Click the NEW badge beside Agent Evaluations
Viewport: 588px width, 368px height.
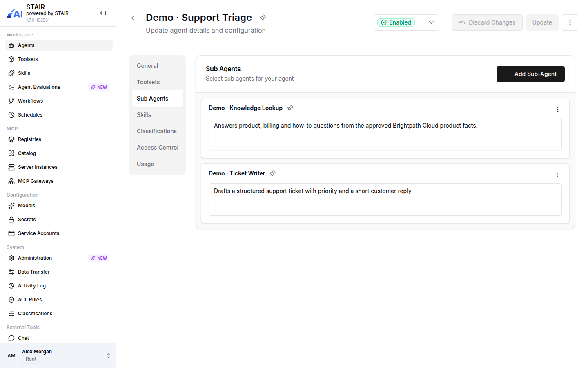click(x=99, y=87)
